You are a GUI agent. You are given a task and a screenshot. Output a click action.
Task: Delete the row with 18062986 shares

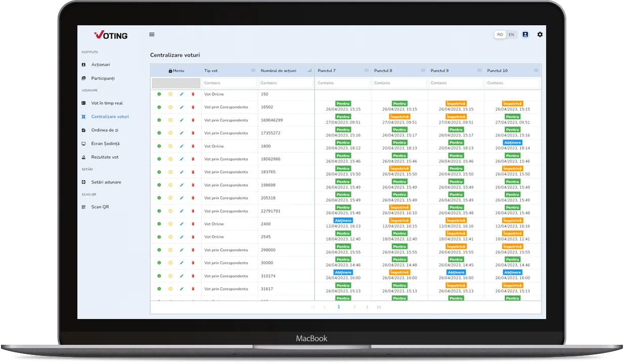193,159
